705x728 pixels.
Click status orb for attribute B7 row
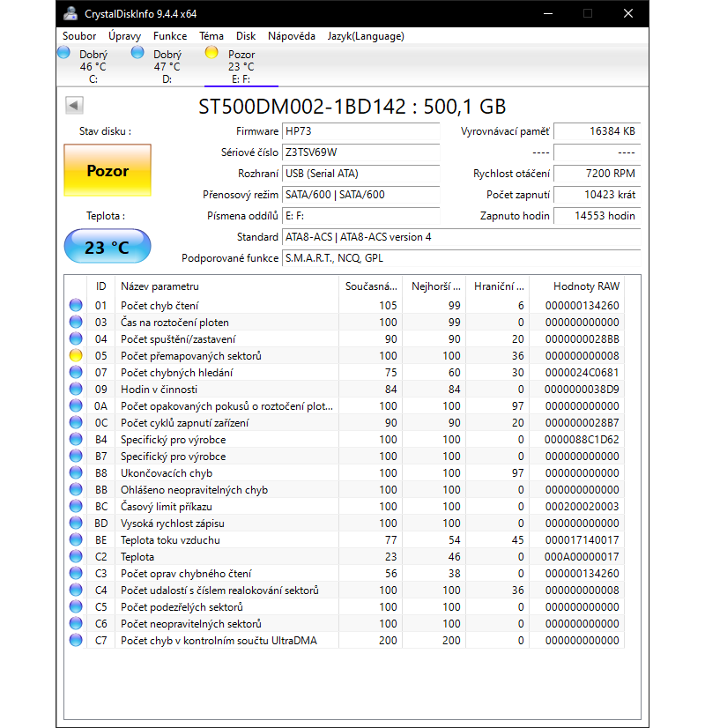[76, 456]
